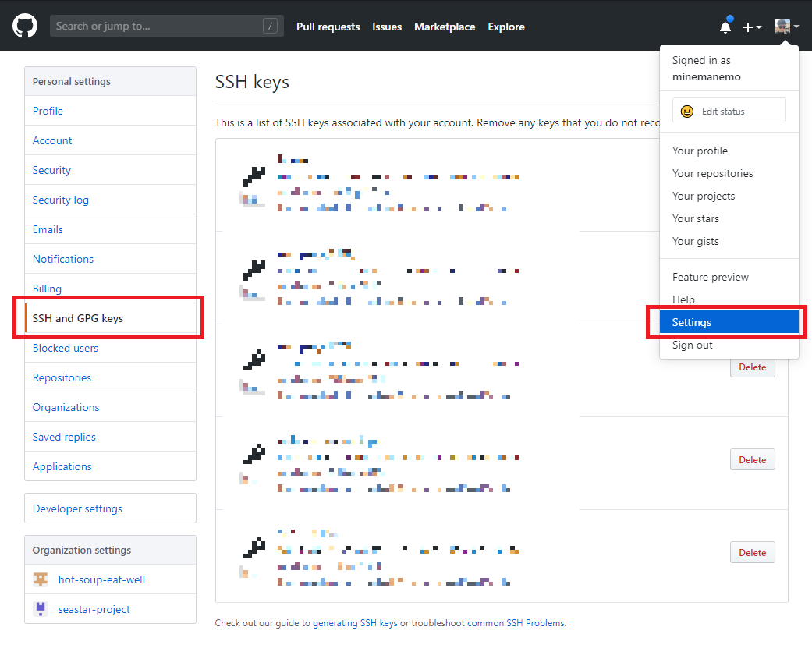Open Billing settings
The height and width of the screenshot is (659, 812).
[x=110, y=289]
